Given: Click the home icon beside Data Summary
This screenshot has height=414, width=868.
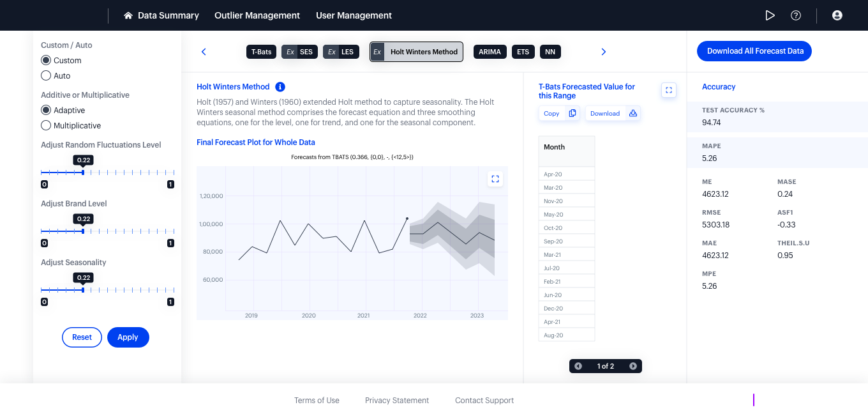Looking at the screenshot, I should pyautogui.click(x=128, y=15).
